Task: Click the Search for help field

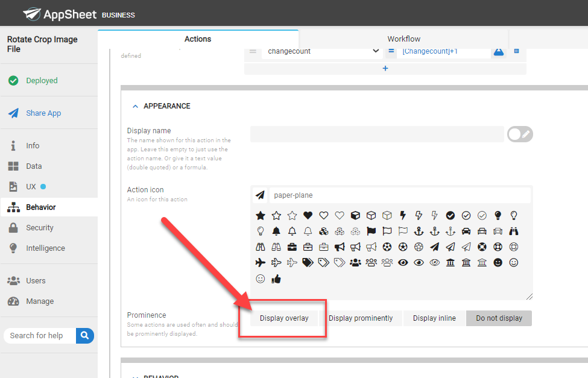Action: click(x=40, y=336)
